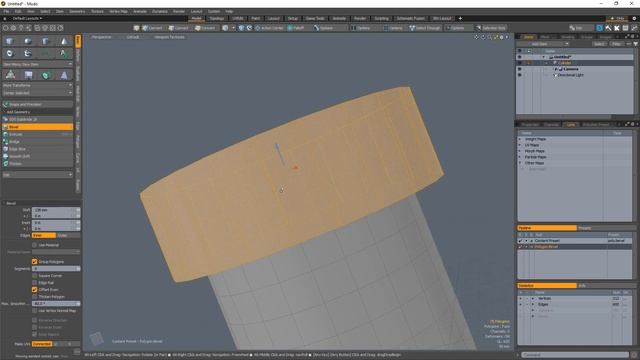
Task: Select the Cylinder primitive tool icon
Action: click(x=46, y=41)
